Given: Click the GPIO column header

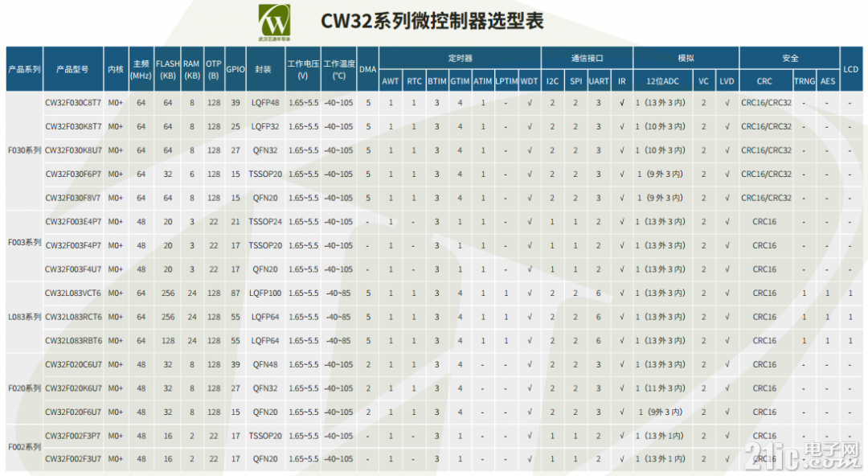Looking at the screenshot, I should [235, 69].
